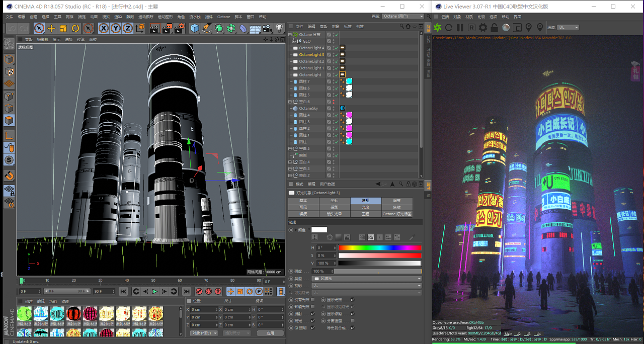Uncheck the 显示光照 checkbox
This screenshot has width=644, height=344.
click(352, 299)
